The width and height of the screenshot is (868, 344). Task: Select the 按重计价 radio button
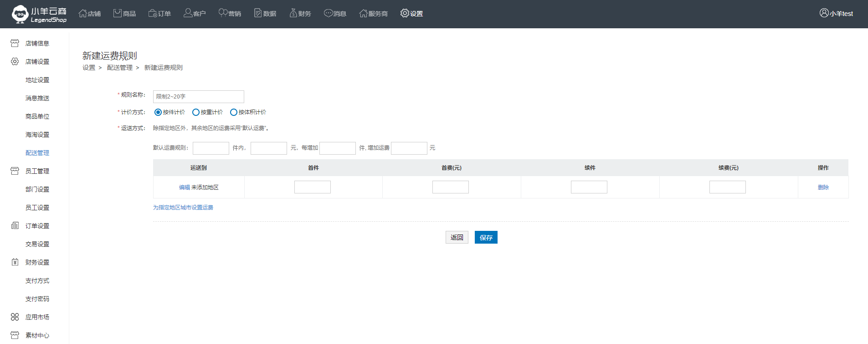point(196,112)
